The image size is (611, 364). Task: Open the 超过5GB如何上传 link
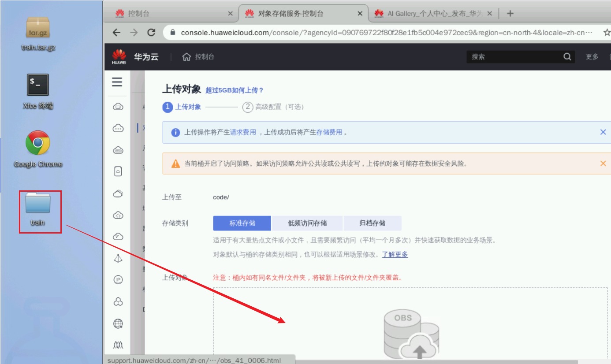[235, 90]
